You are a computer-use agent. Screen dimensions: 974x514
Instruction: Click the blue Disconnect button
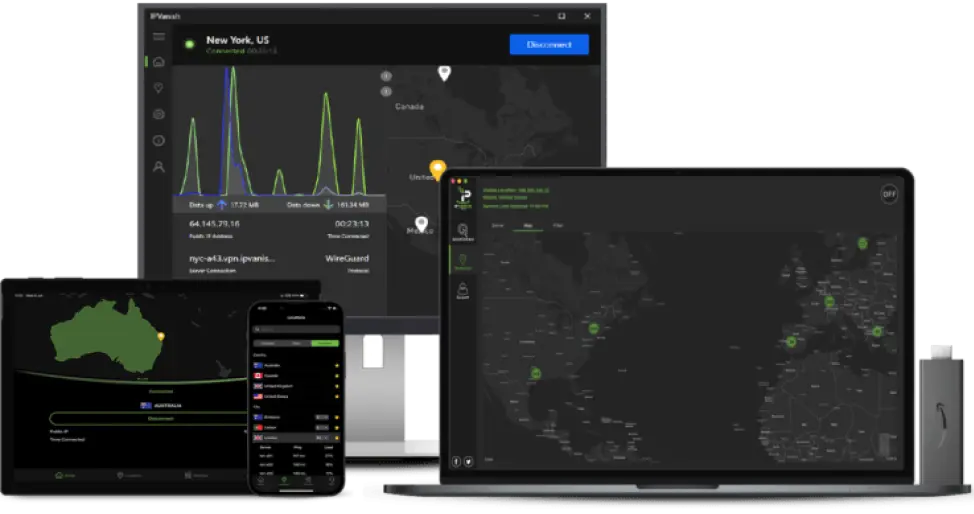click(548, 44)
